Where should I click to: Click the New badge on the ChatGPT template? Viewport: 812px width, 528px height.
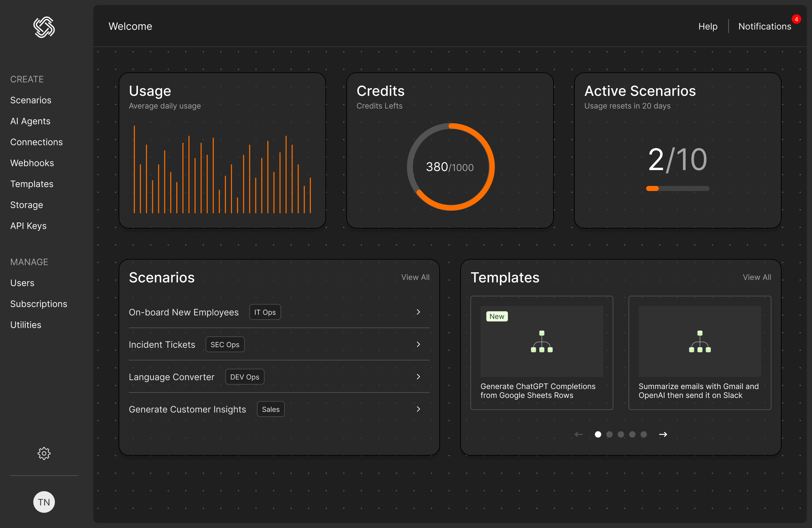pos(497,316)
